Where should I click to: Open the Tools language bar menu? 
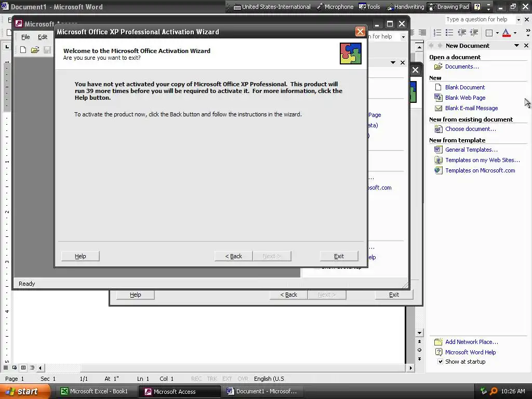tap(369, 7)
